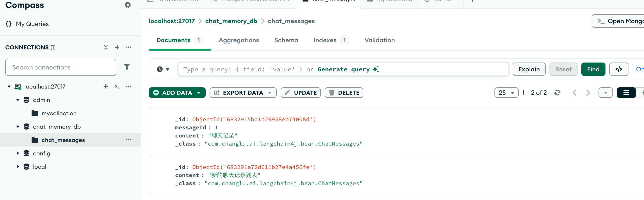Click the Explain button

pos(529,69)
